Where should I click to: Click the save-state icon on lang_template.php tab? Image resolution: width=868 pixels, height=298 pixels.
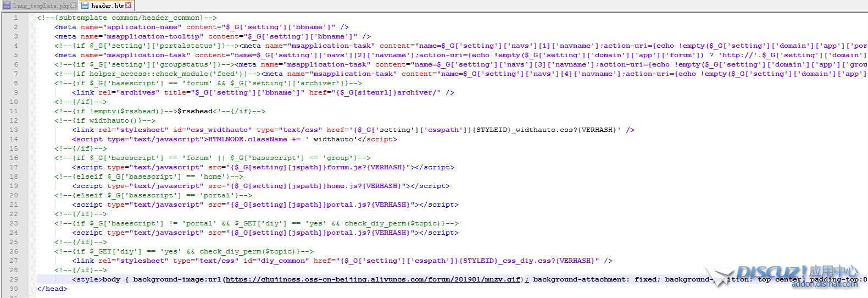click(7, 5)
